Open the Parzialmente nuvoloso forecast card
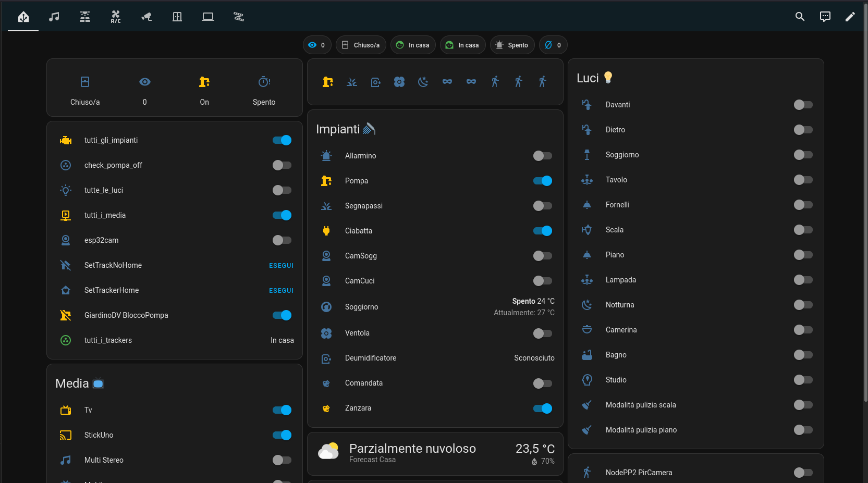The image size is (868, 483). [x=435, y=453]
